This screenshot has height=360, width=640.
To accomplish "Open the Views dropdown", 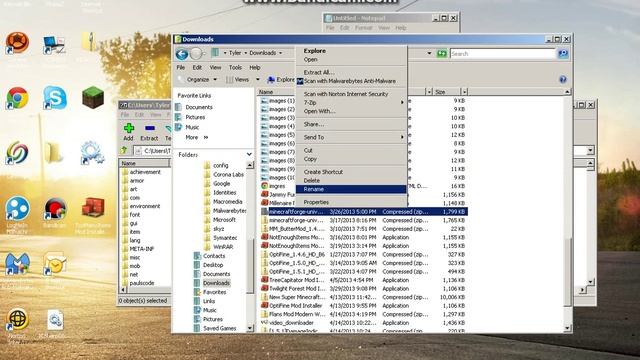I will [x=242, y=80].
